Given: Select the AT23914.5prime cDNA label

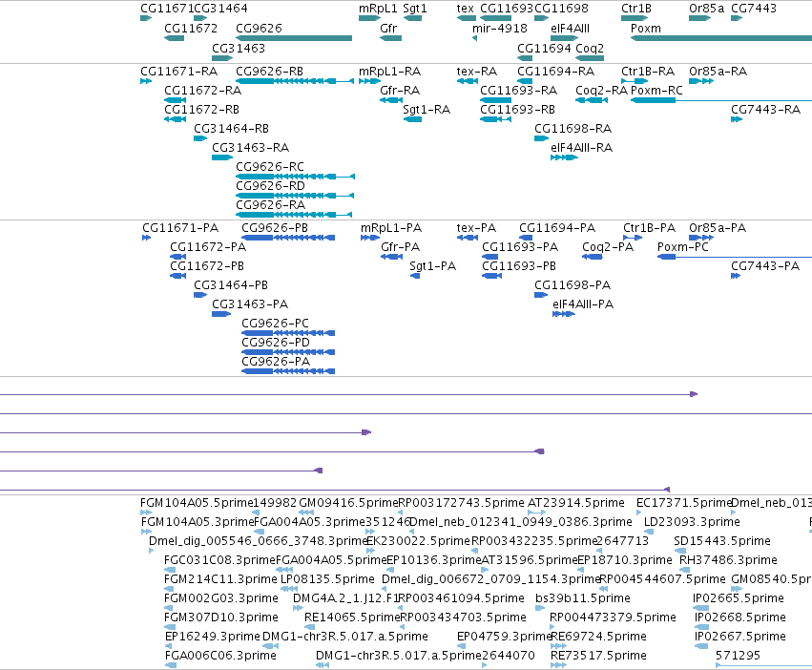Looking at the screenshot, I should [x=576, y=503].
